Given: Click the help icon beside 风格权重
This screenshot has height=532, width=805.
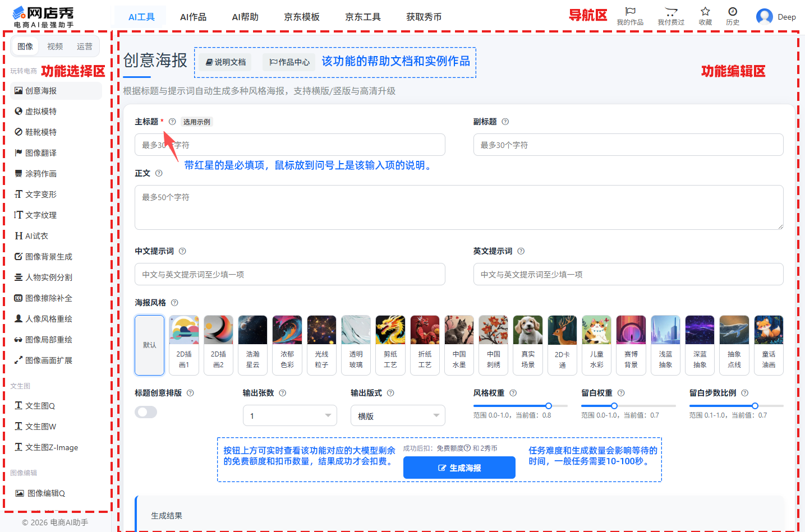Looking at the screenshot, I should click(x=513, y=393).
